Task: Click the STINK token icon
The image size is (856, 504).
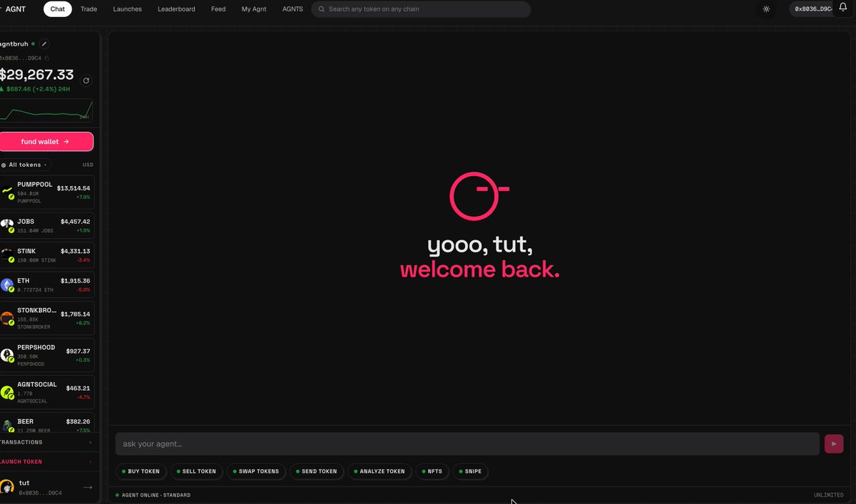Action: (x=8, y=255)
